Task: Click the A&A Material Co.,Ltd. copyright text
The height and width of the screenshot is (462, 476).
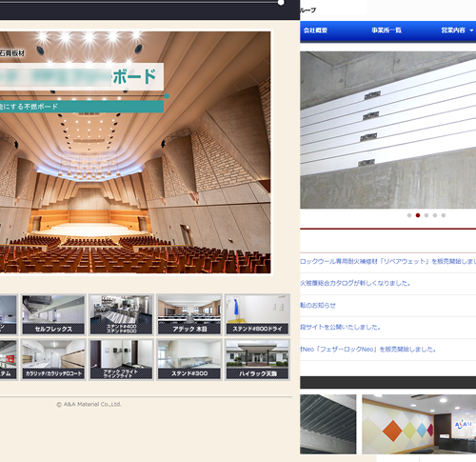Action: [x=89, y=404]
